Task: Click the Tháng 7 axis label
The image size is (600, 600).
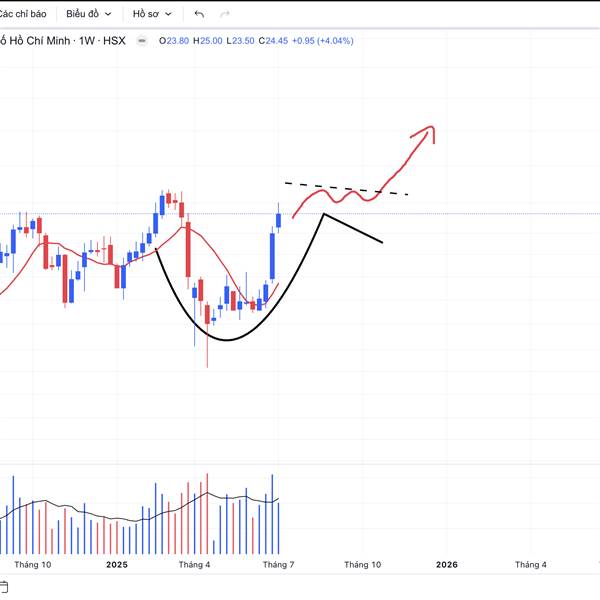Action: (279, 564)
